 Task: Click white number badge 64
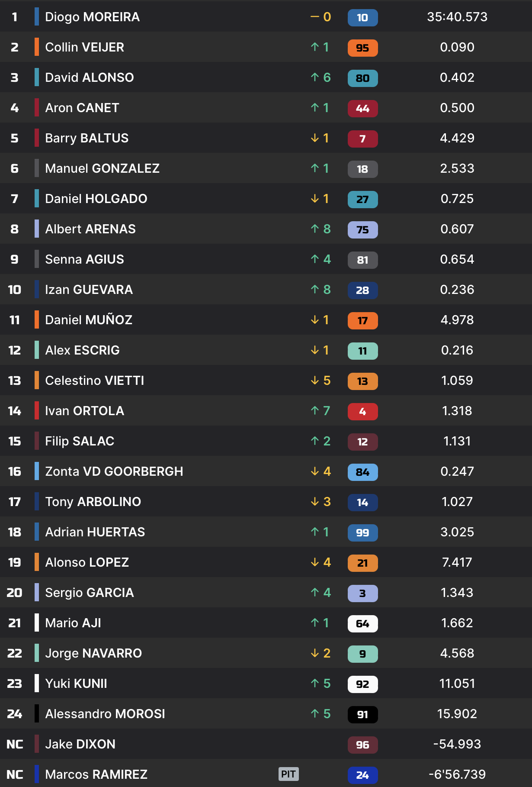coord(362,624)
